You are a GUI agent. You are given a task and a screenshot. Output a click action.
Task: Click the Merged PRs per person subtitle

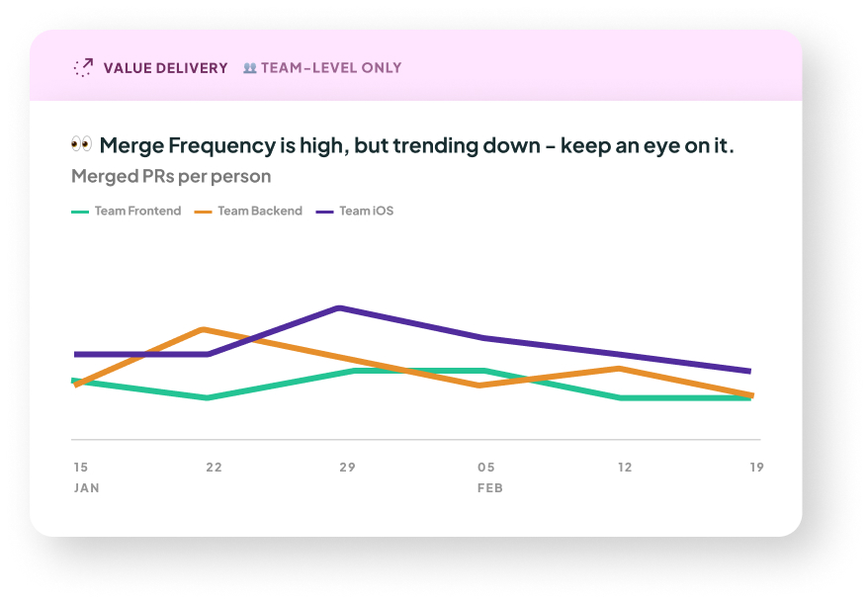coord(171,176)
